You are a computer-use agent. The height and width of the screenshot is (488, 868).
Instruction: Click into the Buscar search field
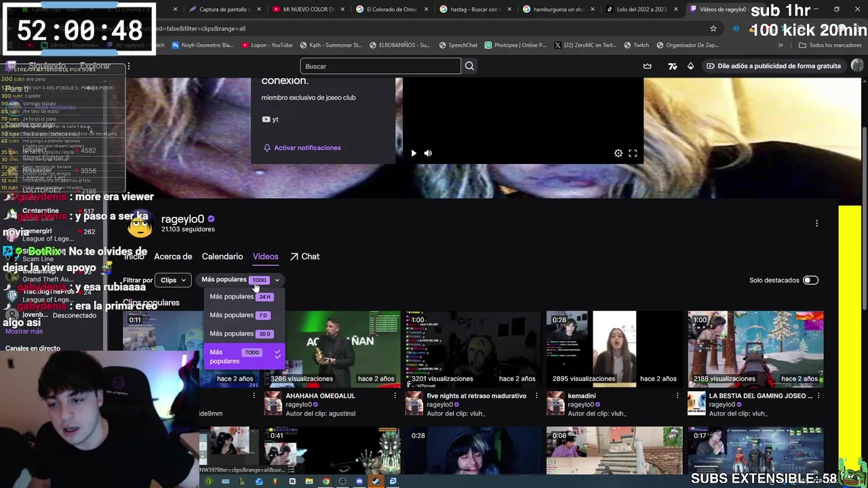pos(380,66)
